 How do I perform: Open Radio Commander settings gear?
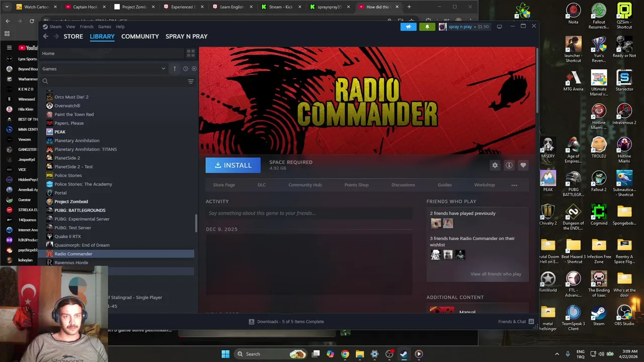pyautogui.click(x=495, y=165)
